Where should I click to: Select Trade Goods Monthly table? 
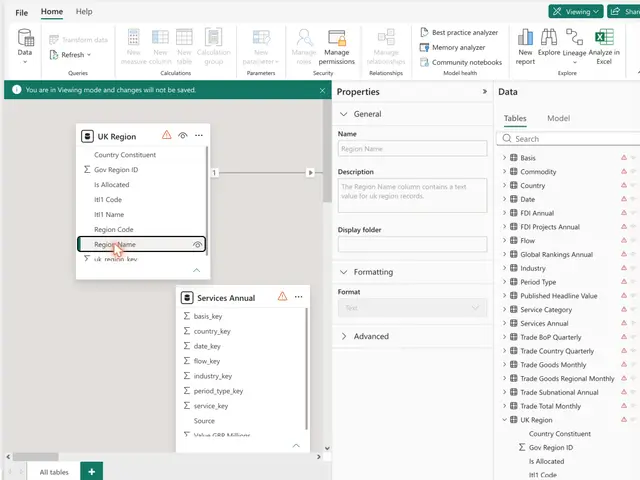(553, 365)
